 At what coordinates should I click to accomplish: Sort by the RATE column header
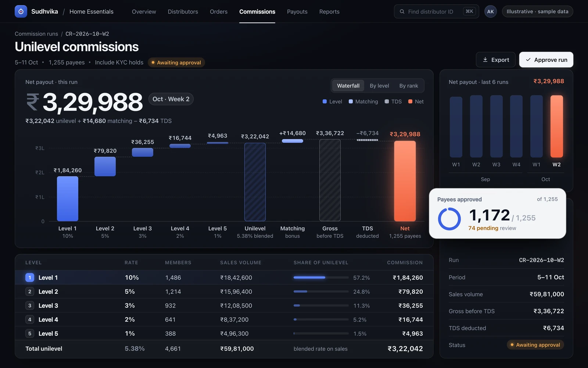tap(131, 263)
